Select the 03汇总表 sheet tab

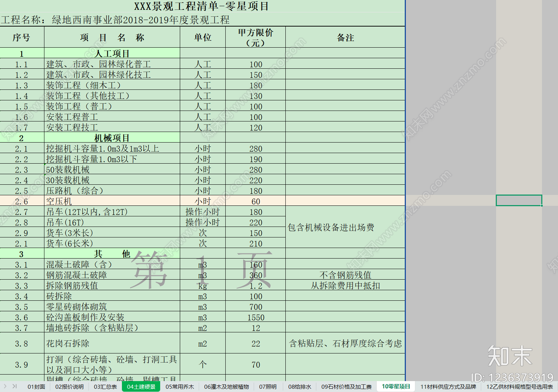tap(105, 387)
